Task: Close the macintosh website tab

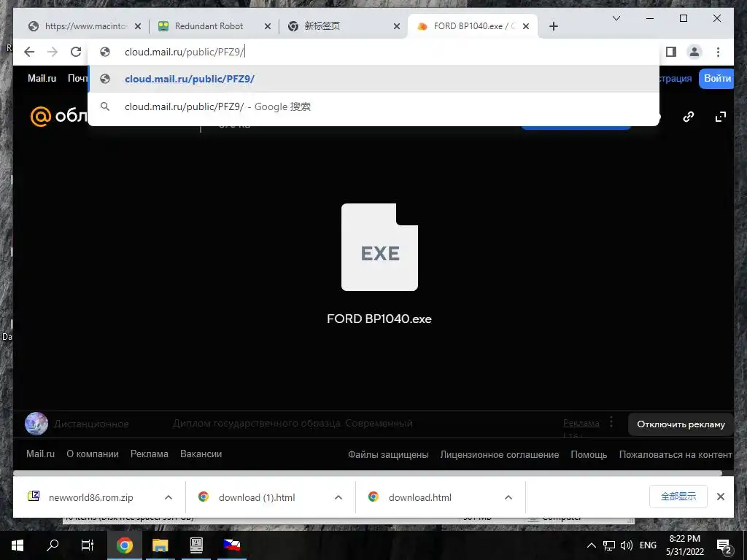Action: [138, 26]
